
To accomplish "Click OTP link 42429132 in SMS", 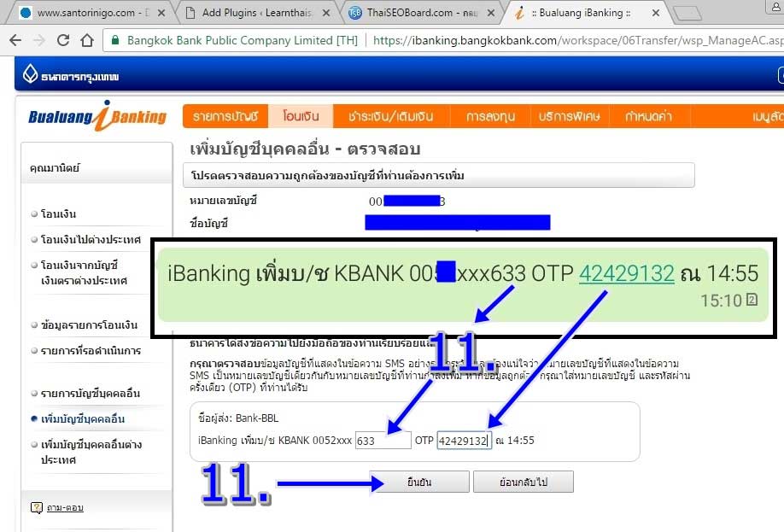I will pyautogui.click(x=627, y=274).
